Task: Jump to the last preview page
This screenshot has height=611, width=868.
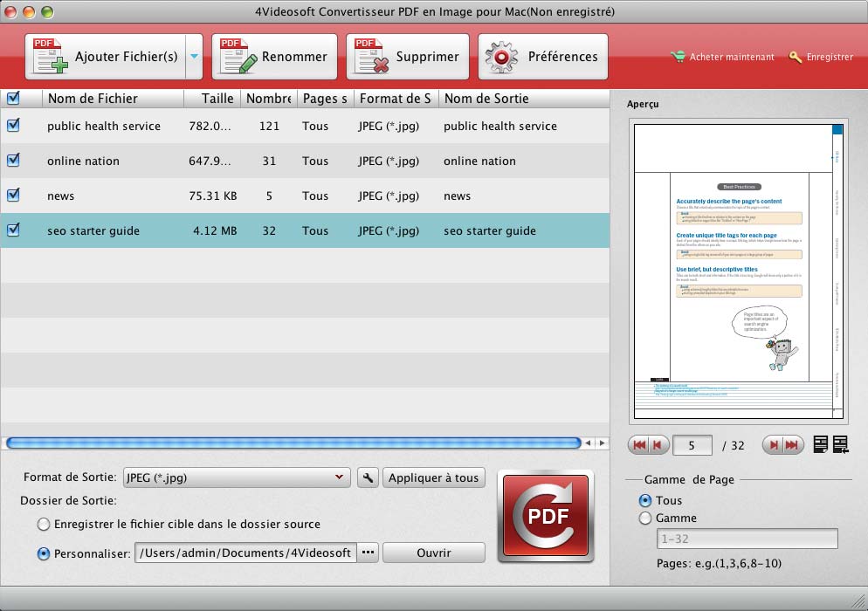Action: [792, 445]
